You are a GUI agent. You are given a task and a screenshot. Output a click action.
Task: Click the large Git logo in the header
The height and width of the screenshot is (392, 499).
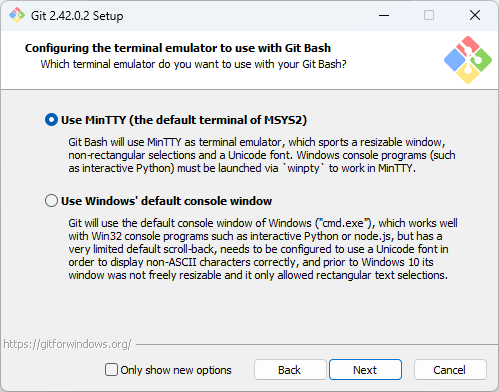click(468, 60)
